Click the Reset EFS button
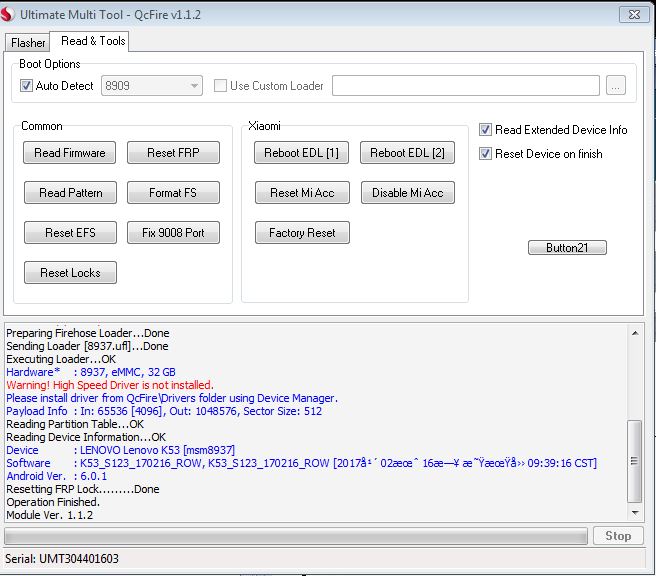The image size is (656, 576). click(70, 233)
